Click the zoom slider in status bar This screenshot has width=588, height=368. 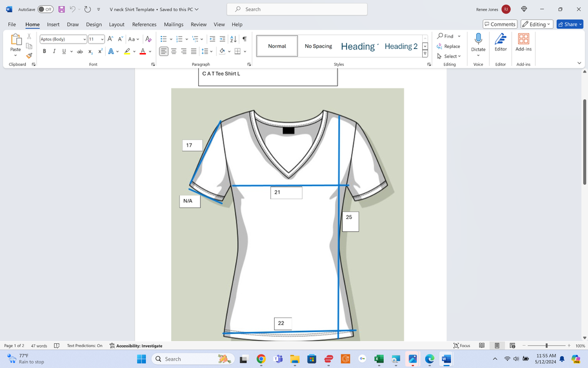click(x=546, y=346)
